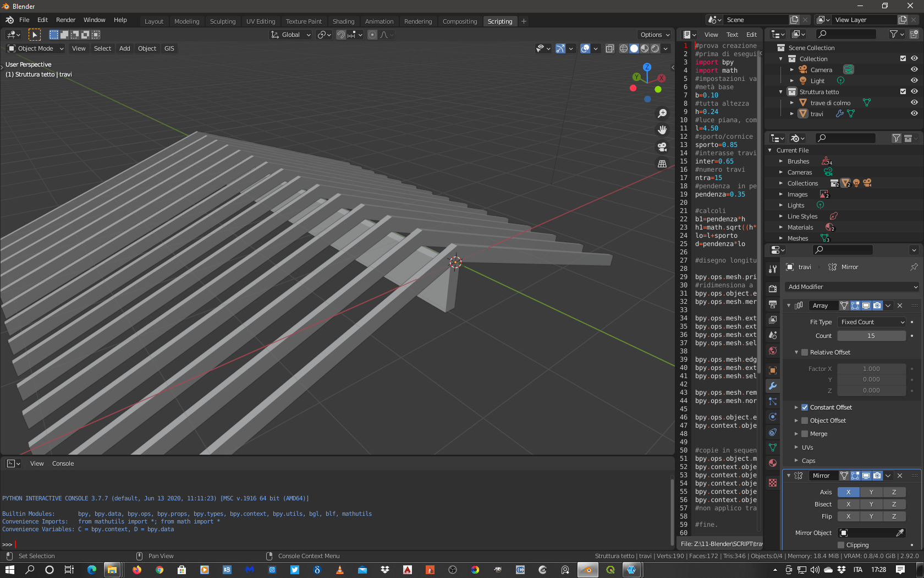The height and width of the screenshot is (578, 924).
Task: Open the Tool properties tab
Action: 773,269
